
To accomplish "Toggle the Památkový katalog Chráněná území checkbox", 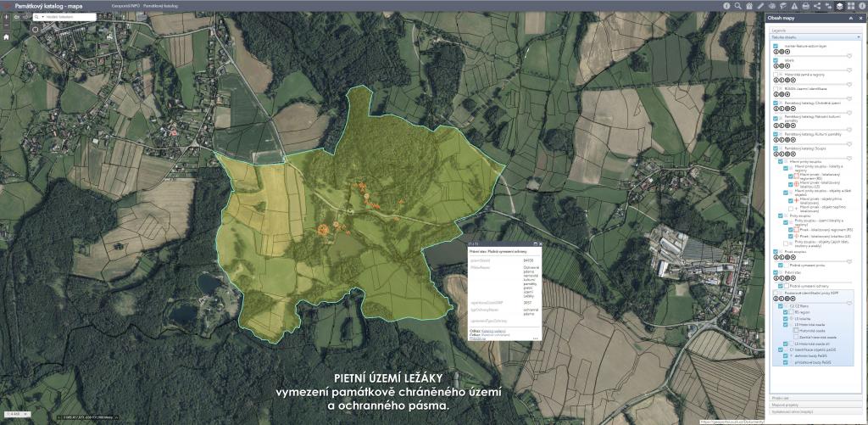I will (776, 103).
